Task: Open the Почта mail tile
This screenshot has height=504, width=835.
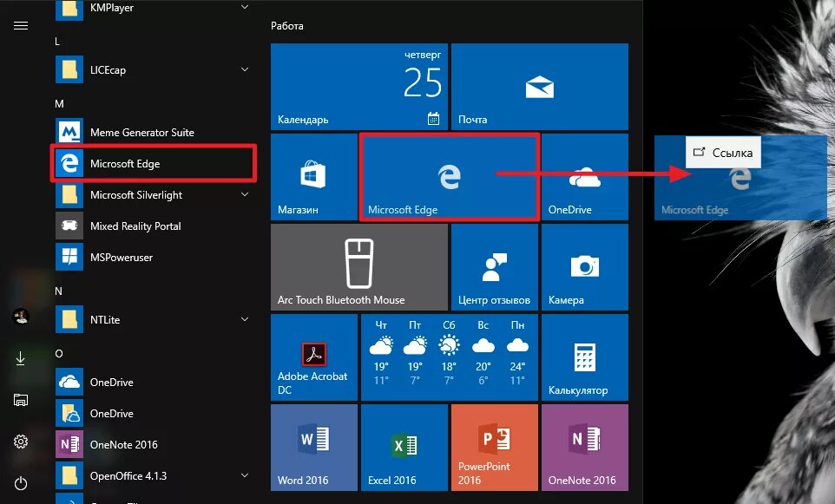Action: pos(539,87)
